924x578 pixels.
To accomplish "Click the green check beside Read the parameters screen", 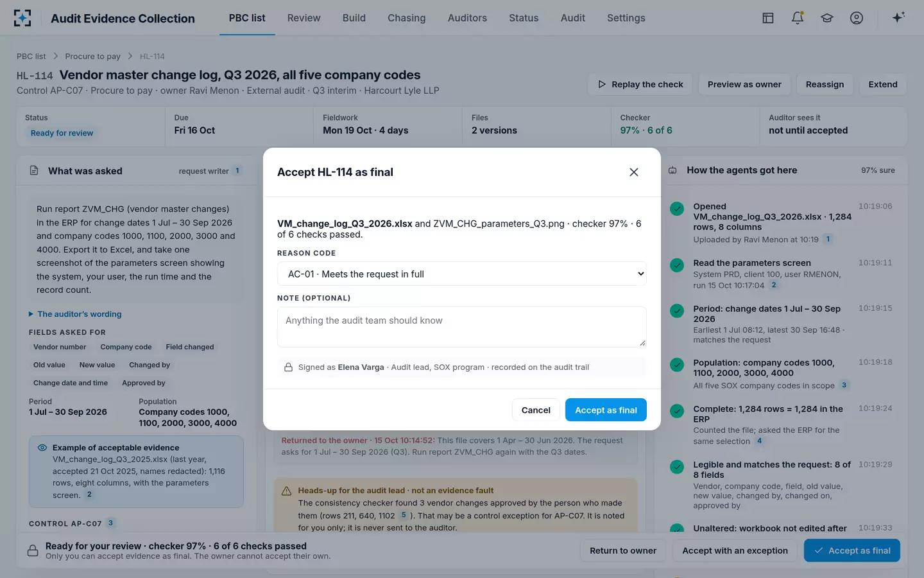I will point(677,265).
